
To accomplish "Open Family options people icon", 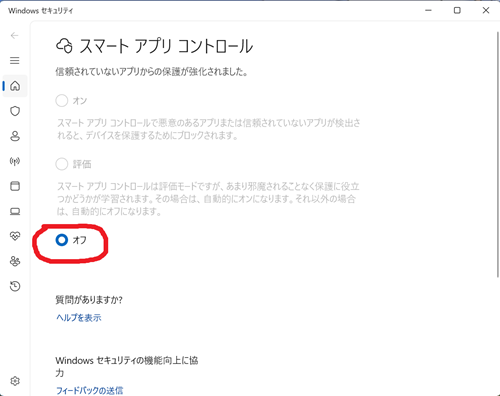I will pos(15,261).
